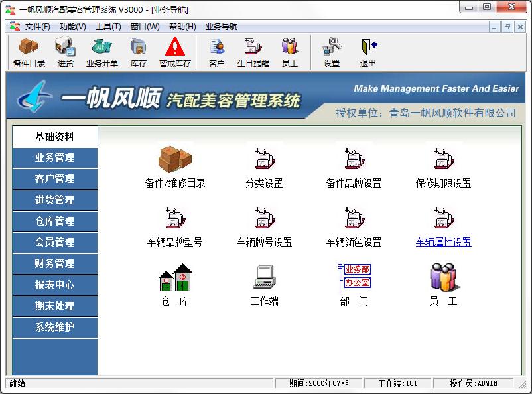Open 车辆牌号设置 icon
Screen dimensions: 532x394
pyautogui.click(x=265, y=217)
